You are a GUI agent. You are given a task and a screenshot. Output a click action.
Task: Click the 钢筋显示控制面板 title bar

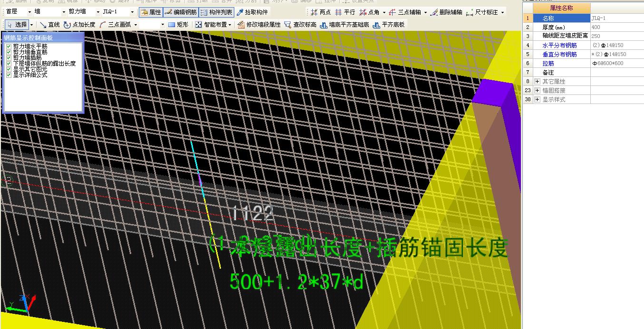click(43, 38)
